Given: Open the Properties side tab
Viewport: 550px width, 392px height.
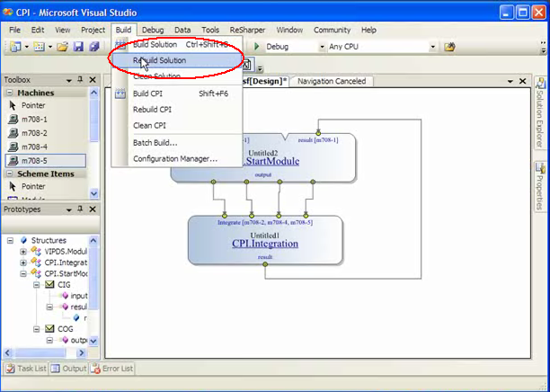Looking at the screenshot, I should [540, 186].
